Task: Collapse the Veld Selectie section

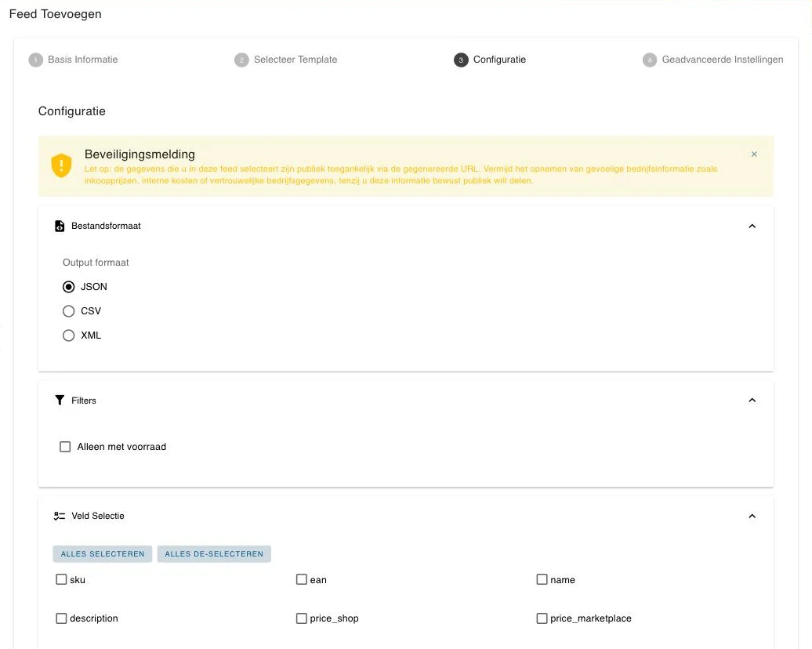Action: click(752, 516)
